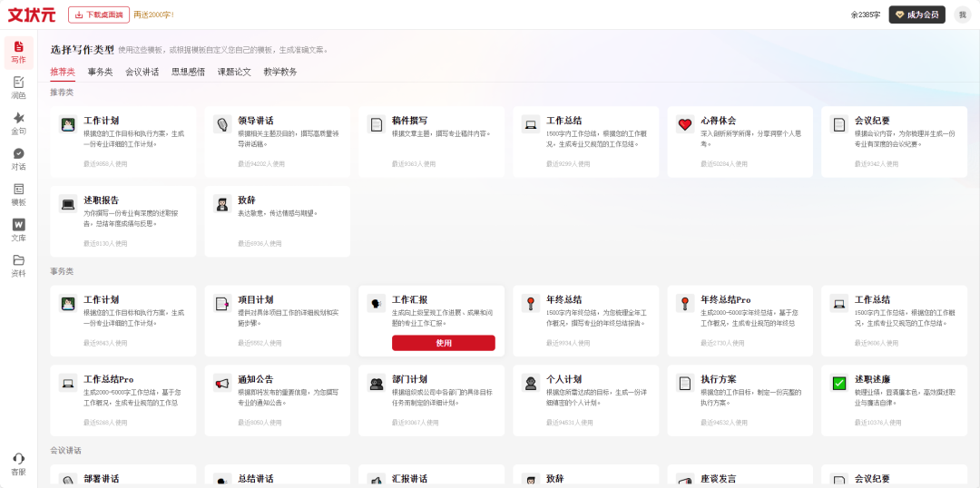Click the red 使用 button
Screen dimensions: 980x488
click(x=444, y=343)
